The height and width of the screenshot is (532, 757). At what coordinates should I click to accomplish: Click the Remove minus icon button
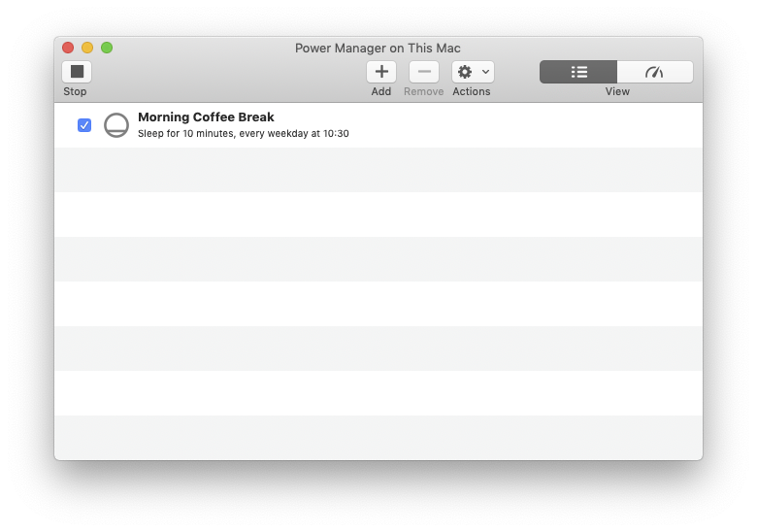423,72
